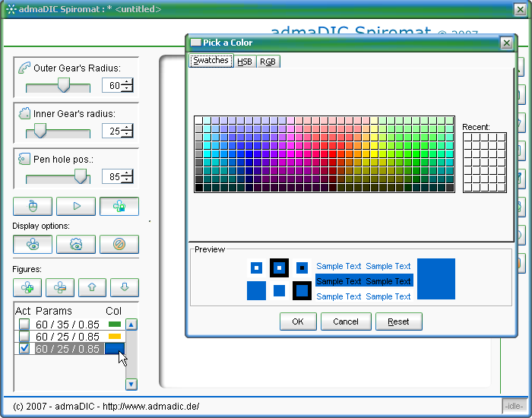Select the first show-gears eye display option
Viewport: 532px width, 418px height.
[x=33, y=244]
